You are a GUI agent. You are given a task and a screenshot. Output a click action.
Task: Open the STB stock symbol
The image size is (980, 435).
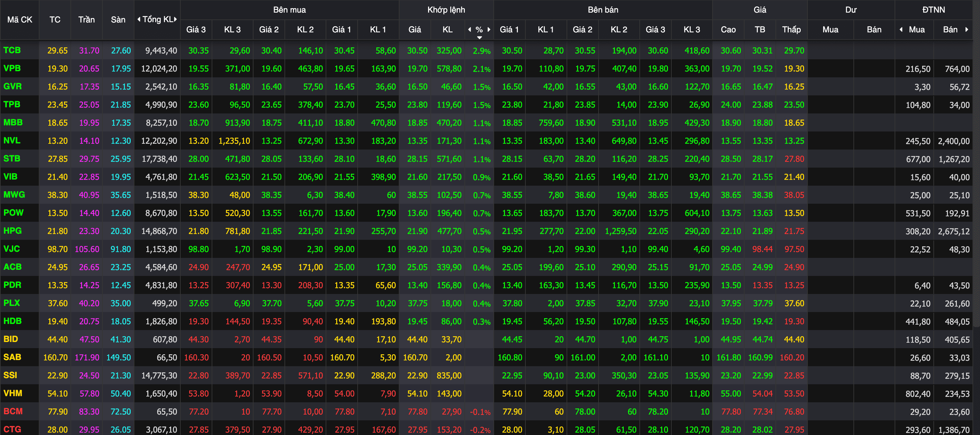point(12,158)
